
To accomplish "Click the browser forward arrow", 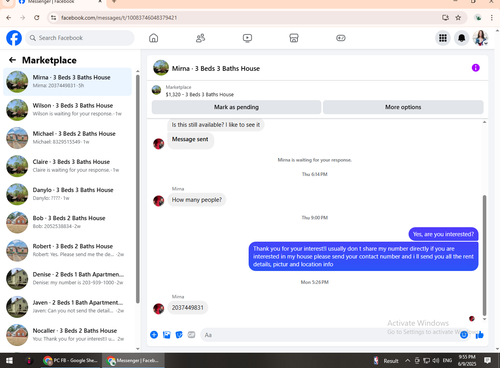I will pyautogui.click(x=23, y=18).
